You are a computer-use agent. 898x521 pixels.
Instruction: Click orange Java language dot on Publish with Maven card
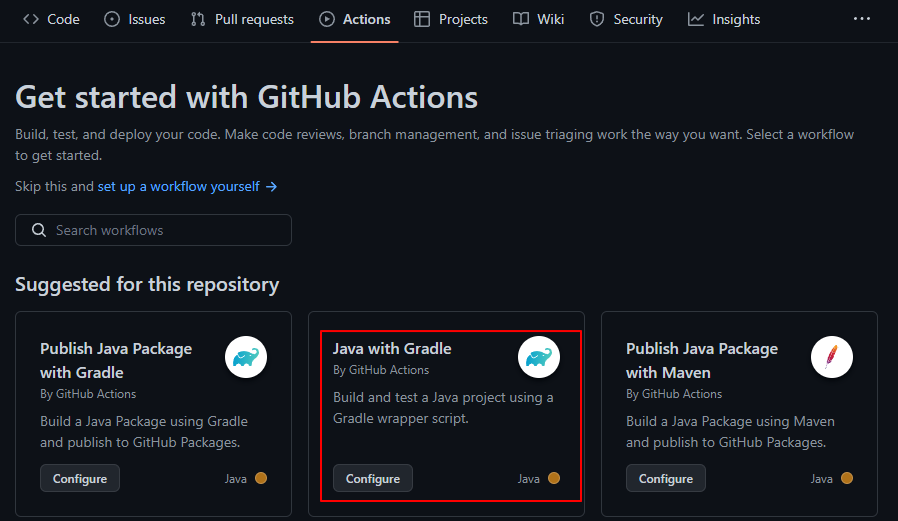pos(847,478)
